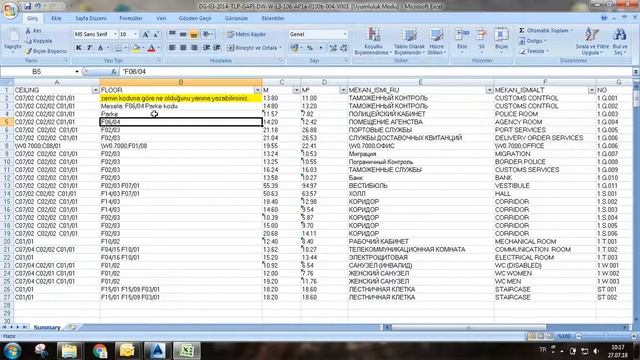Click the fx insert function icon
Viewport: 640px width, 360px height.
pyautogui.click(x=115, y=71)
